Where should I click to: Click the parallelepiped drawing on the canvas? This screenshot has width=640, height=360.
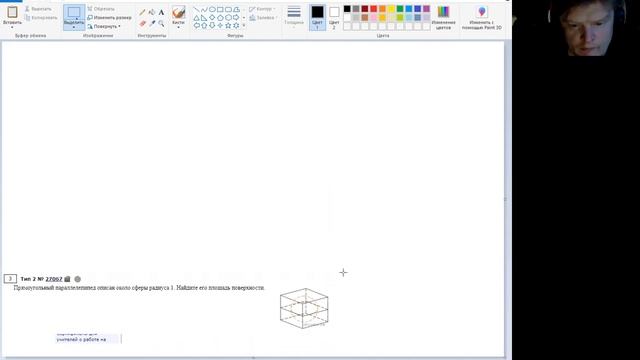[x=304, y=308]
